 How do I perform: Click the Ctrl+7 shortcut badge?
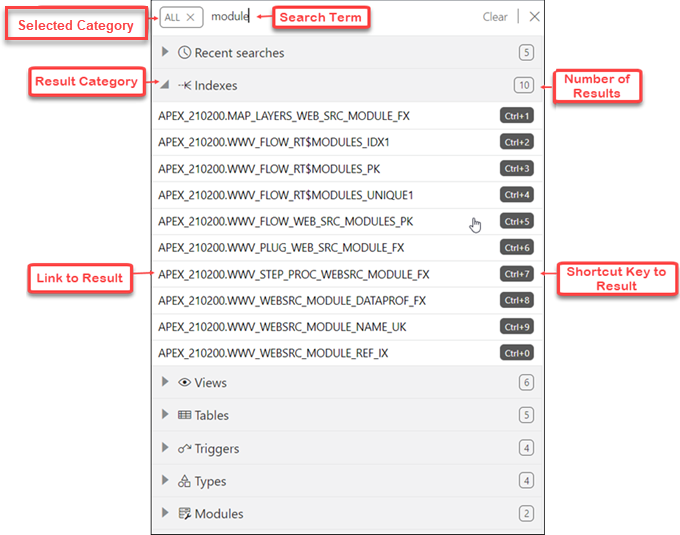[517, 274]
